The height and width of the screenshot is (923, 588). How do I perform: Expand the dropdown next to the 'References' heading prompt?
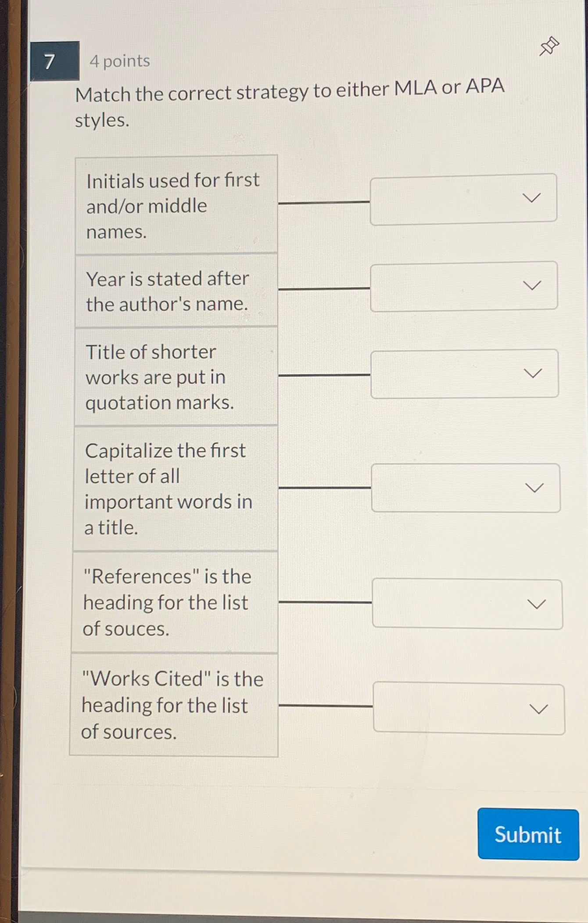[467, 604]
